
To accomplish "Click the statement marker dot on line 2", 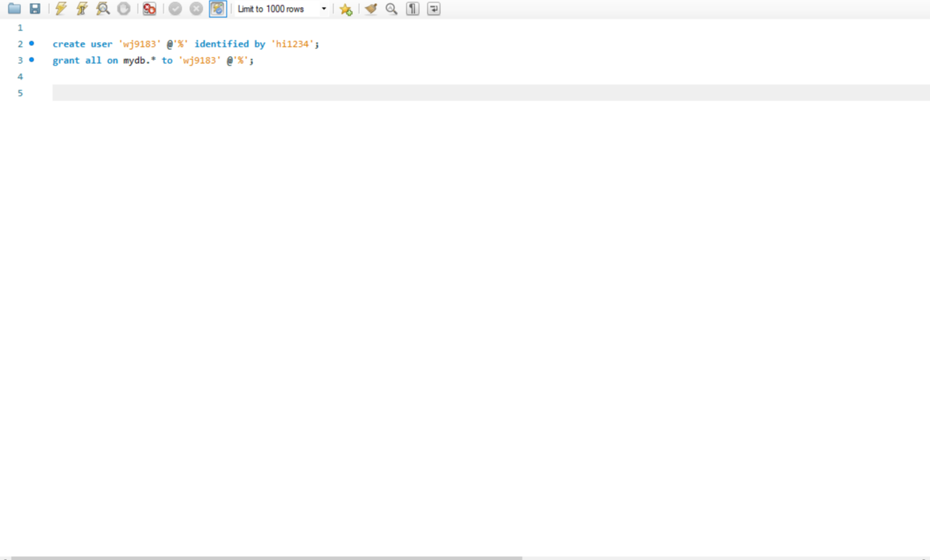I will (x=31, y=44).
